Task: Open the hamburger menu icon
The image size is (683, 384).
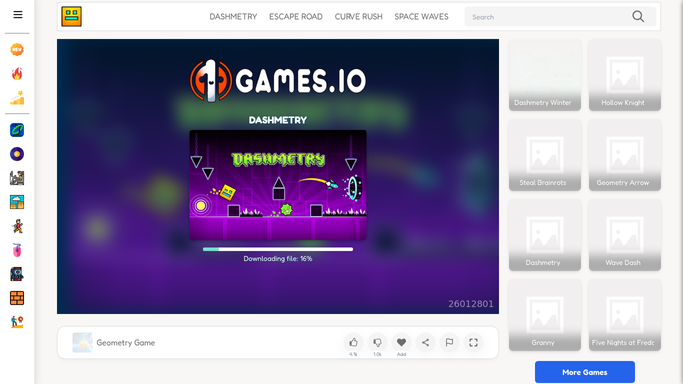Action: tap(17, 15)
